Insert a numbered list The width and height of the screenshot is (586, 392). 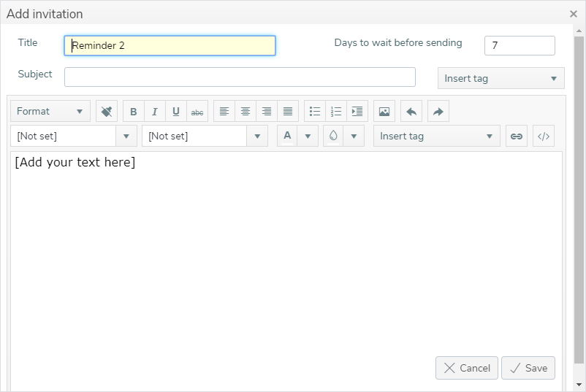[x=336, y=111]
